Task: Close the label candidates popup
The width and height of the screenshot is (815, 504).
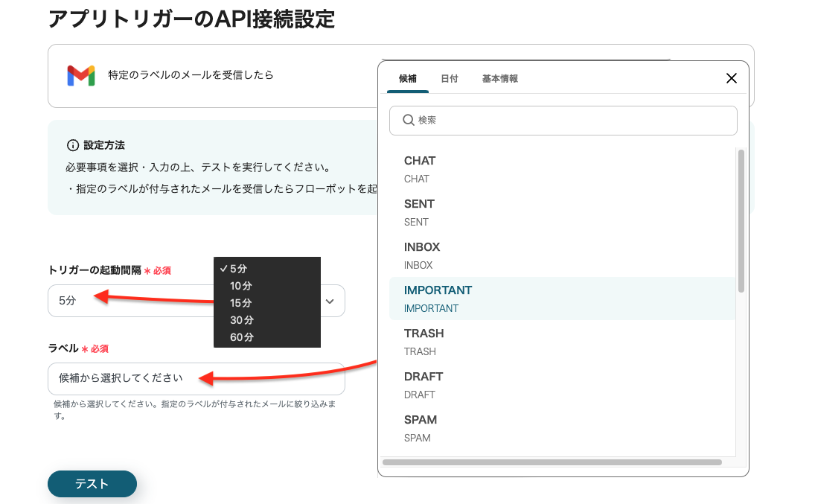Action: pyautogui.click(x=731, y=78)
